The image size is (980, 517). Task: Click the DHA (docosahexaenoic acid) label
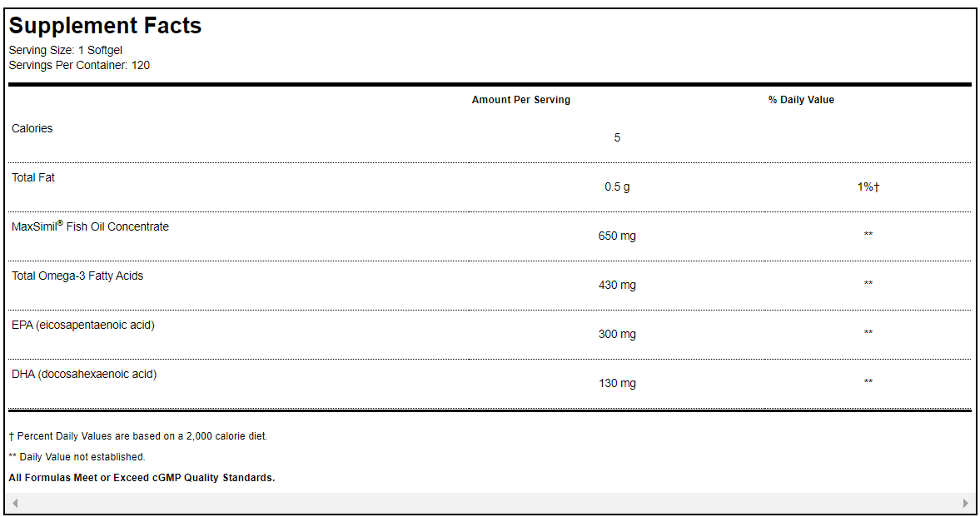point(84,374)
